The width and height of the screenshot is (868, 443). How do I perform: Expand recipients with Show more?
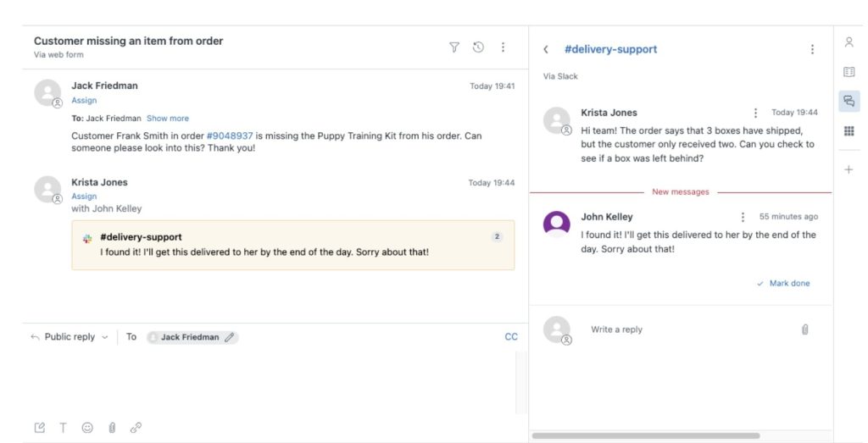point(168,119)
